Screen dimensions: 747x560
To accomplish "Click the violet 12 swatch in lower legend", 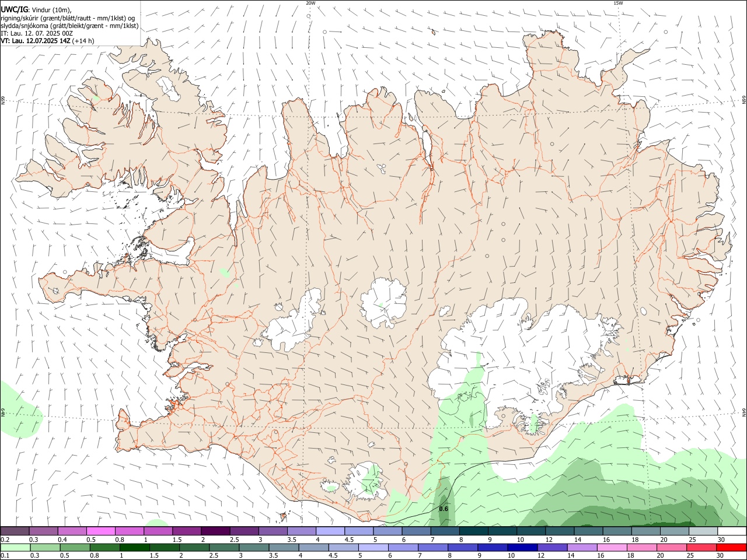I will (x=551, y=548).
